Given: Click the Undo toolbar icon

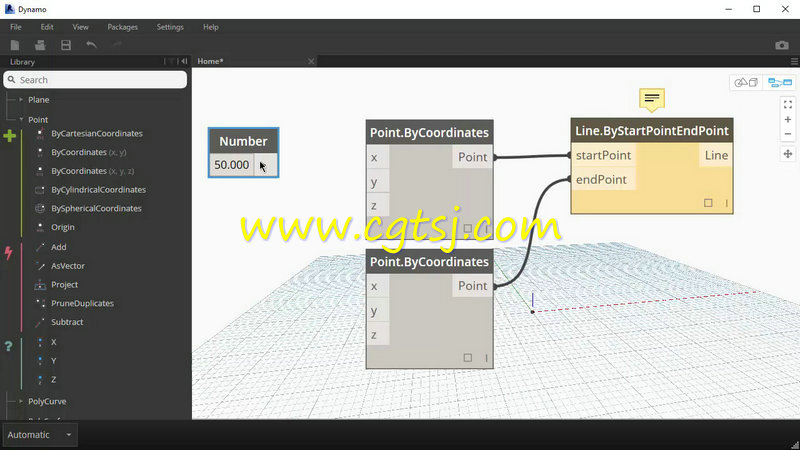Looking at the screenshot, I should (91, 45).
